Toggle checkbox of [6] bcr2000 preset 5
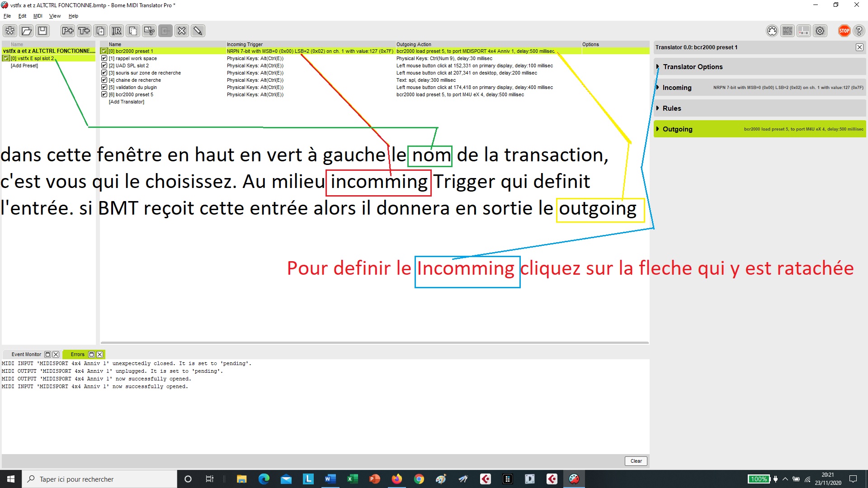This screenshot has width=868, height=488. tap(104, 94)
